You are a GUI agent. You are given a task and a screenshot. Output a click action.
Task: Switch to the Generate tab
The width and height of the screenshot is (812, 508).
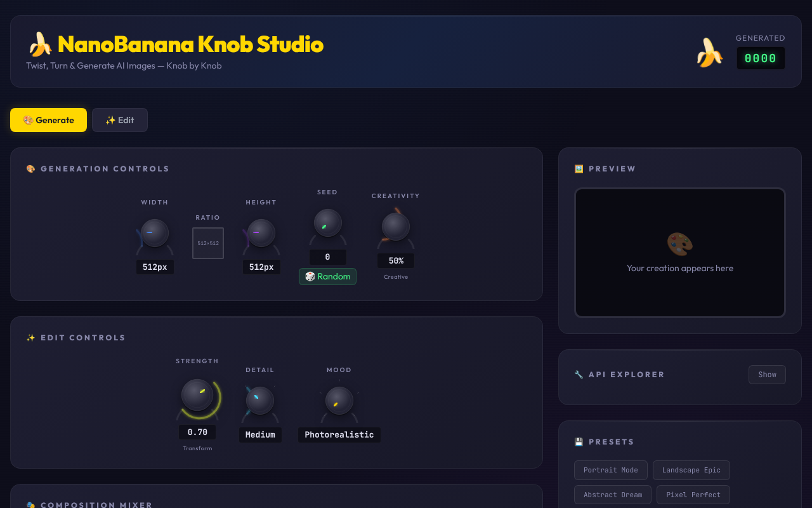point(48,120)
